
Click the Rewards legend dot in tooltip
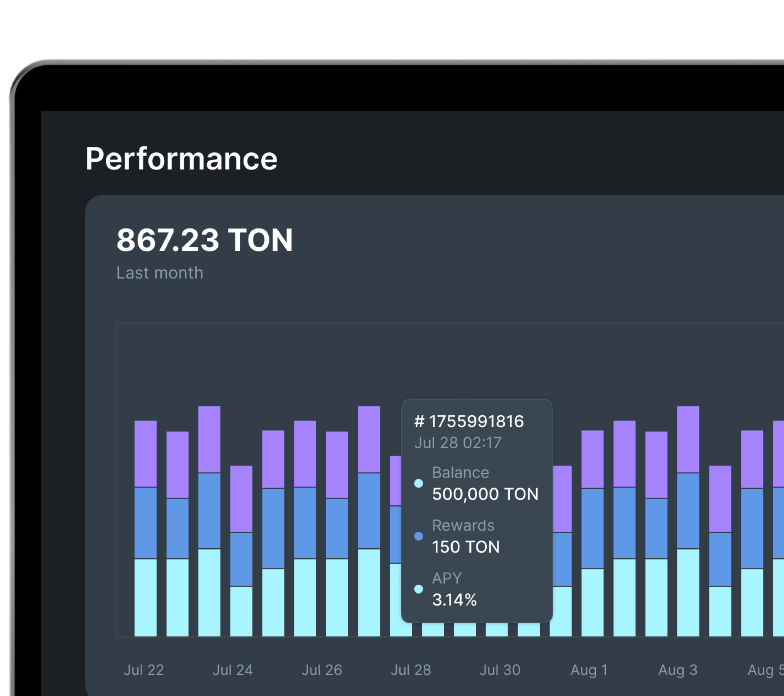(x=419, y=536)
